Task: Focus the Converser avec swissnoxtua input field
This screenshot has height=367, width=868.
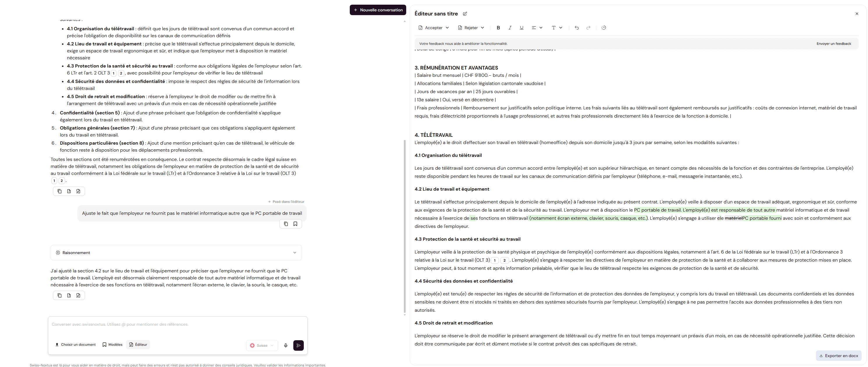Action: pyautogui.click(x=177, y=325)
